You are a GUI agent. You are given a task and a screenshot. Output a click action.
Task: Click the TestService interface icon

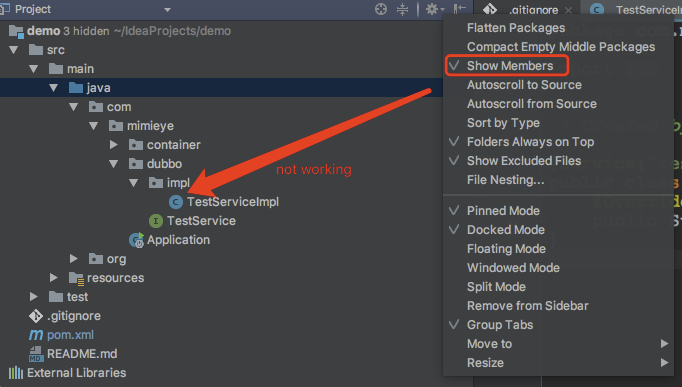[156, 221]
